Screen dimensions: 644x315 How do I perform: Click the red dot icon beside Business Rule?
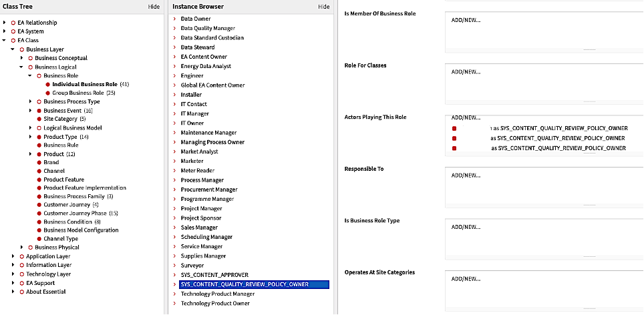(x=39, y=145)
